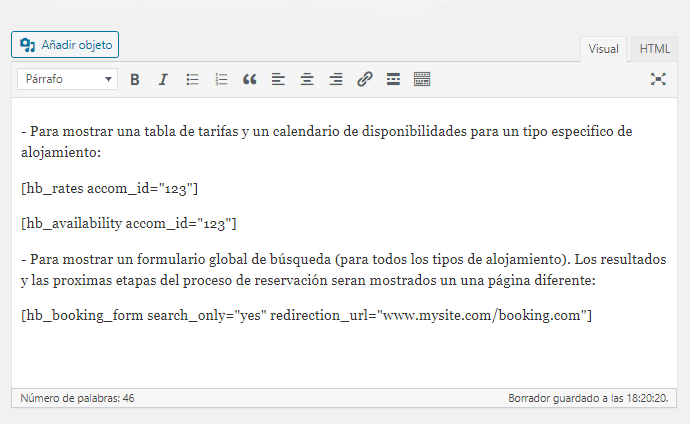This screenshot has width=690, height=424.
Task: Apply blockquote formatting
Action: click(x=250, y=79)
